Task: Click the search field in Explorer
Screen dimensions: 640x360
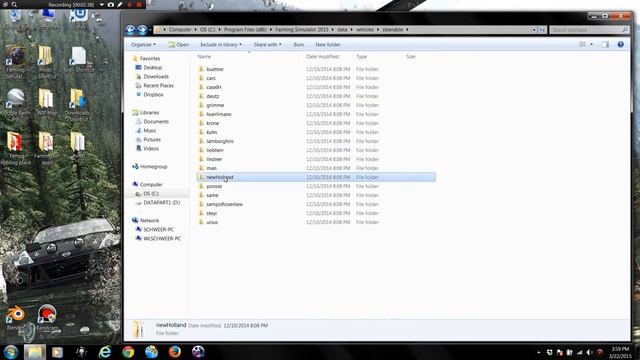Action: click(x=589, y=30)
